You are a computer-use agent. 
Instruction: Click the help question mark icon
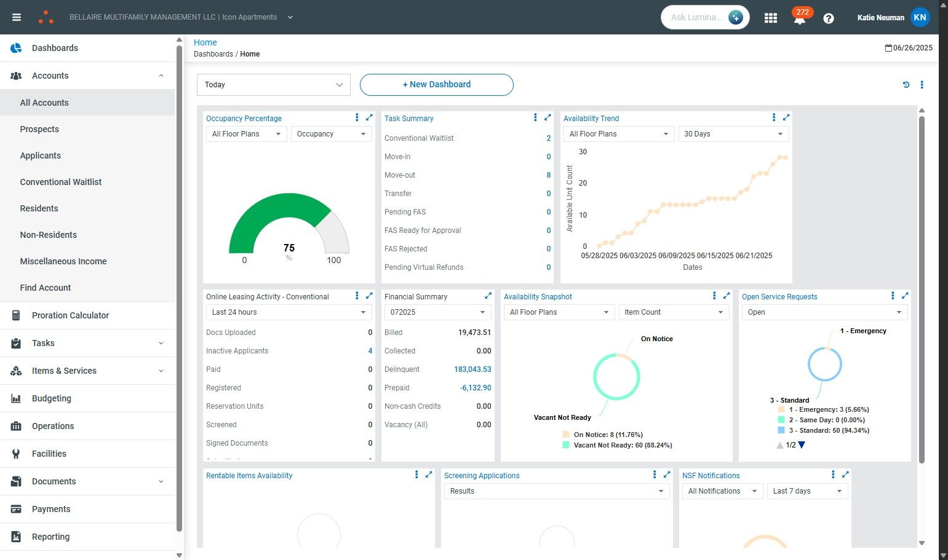point(828,18)
